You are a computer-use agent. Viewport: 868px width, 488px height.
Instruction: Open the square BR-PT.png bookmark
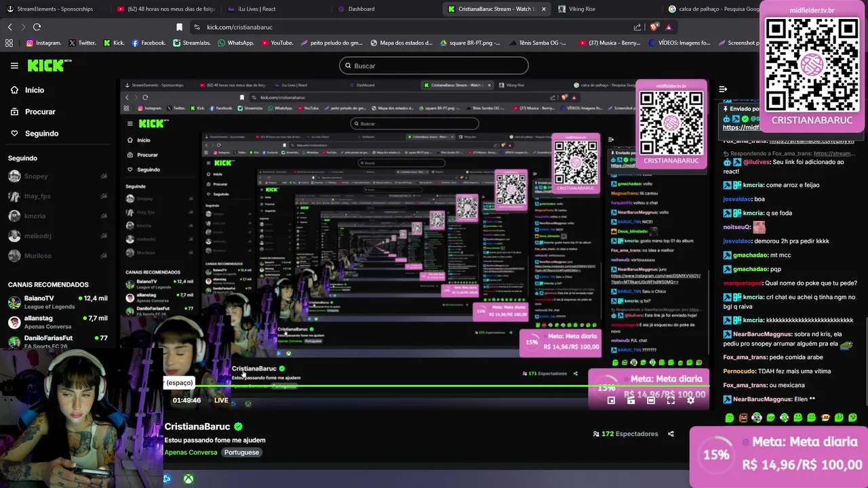click(470, 43)
